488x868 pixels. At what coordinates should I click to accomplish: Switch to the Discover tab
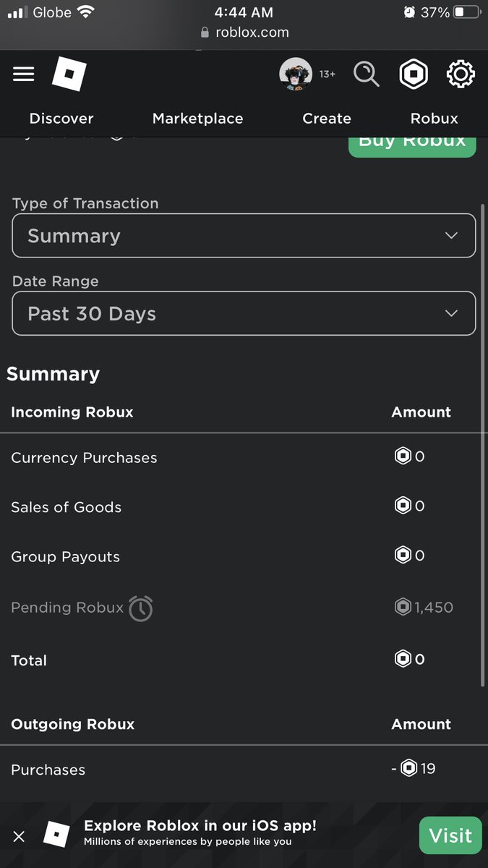point(61,119)
